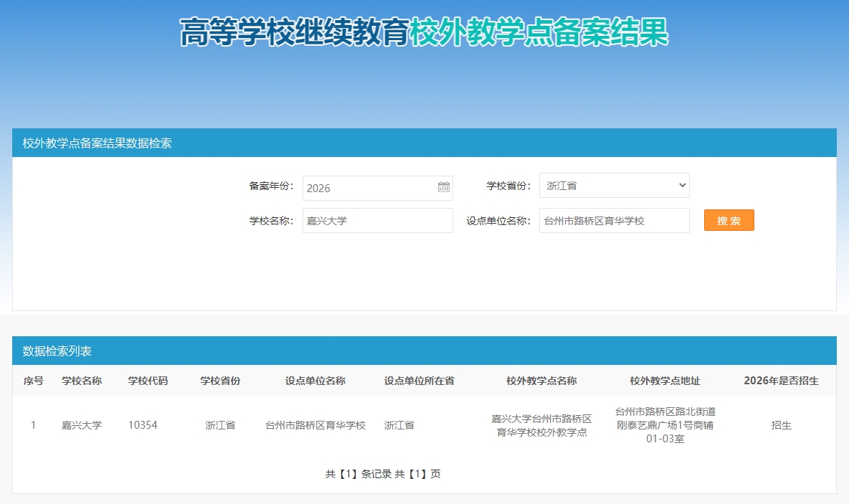849x504 pixels.
Task: Click the 设点单位名称 column header in the table
Action: 315,381
